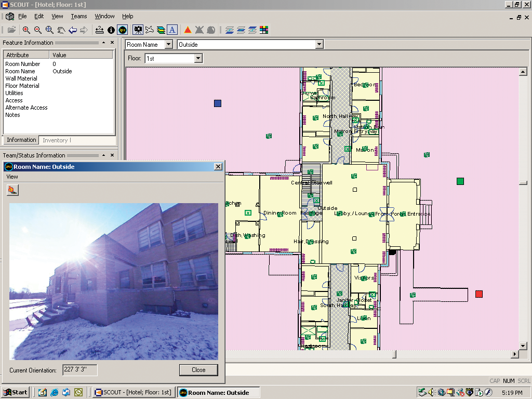Click the stacked layers toolbar icon
This screenshot has height=399, width=532.
[x=161, y=30]
